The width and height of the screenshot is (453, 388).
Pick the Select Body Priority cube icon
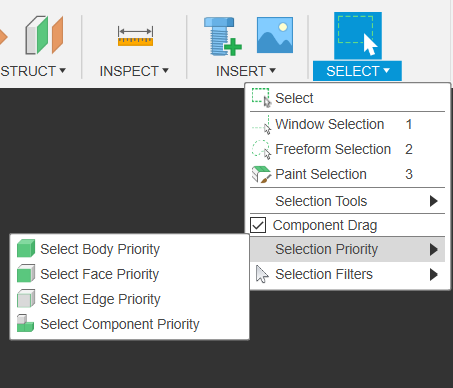point(26,248)
